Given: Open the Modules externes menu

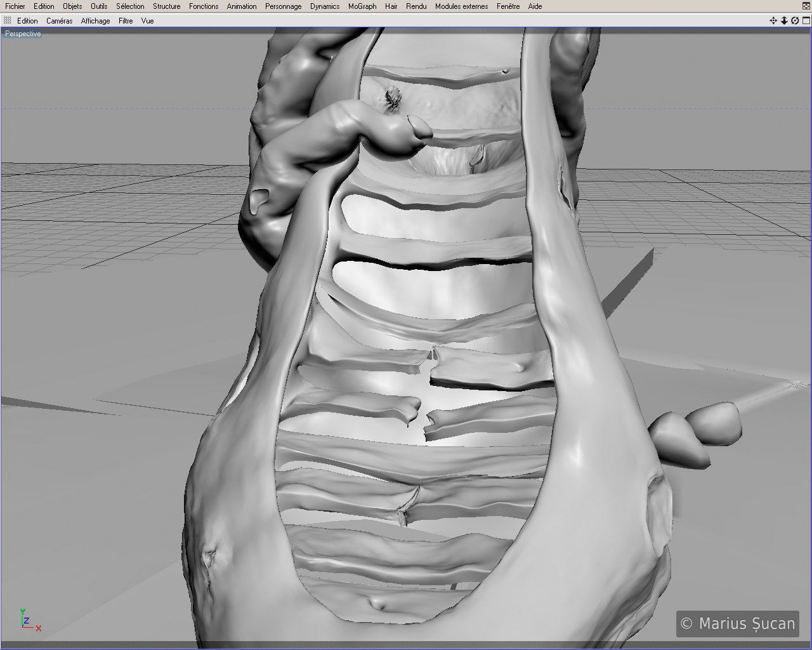Looking at the screenshot, I should click(461, 6).
